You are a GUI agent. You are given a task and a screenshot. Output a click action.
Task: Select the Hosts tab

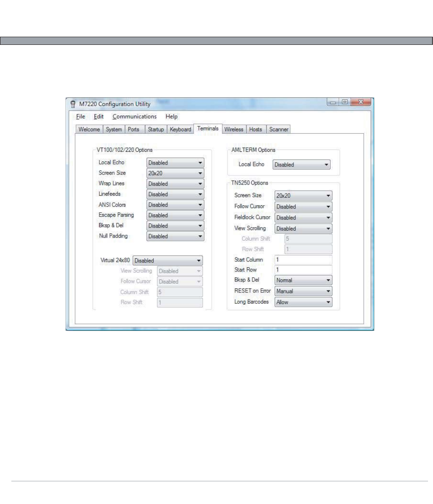(x=256, y=130)
